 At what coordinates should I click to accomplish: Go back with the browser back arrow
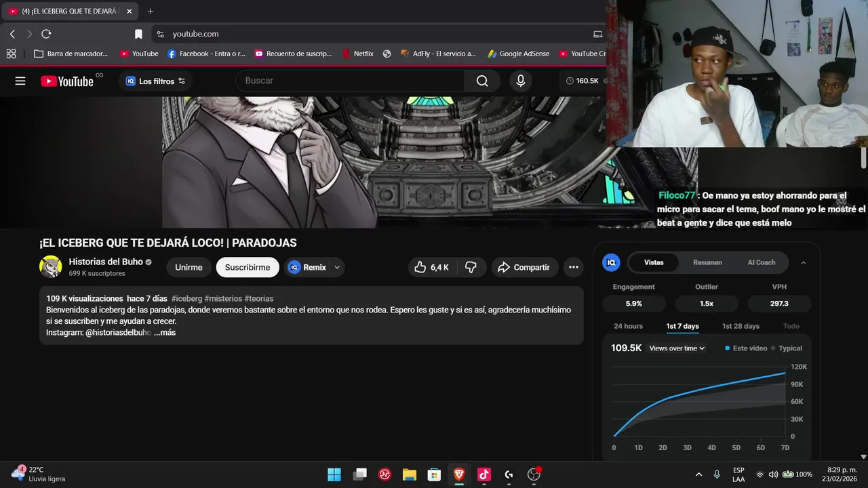12,34
